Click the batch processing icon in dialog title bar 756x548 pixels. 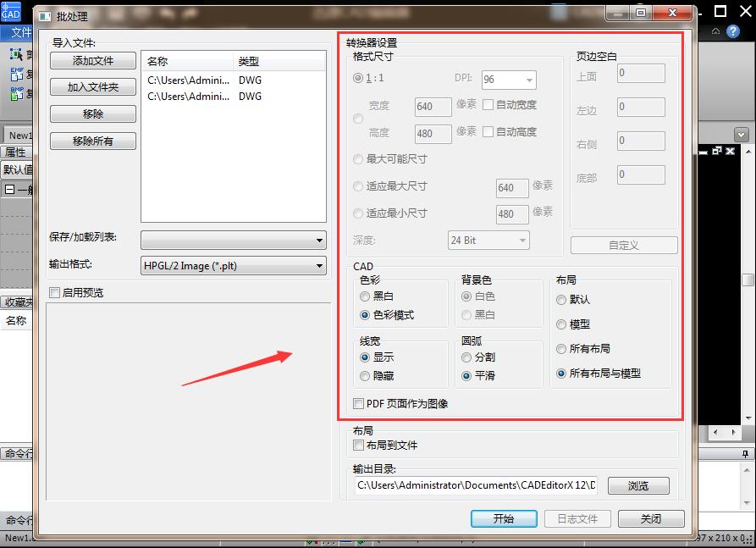(x=46, y=14)
